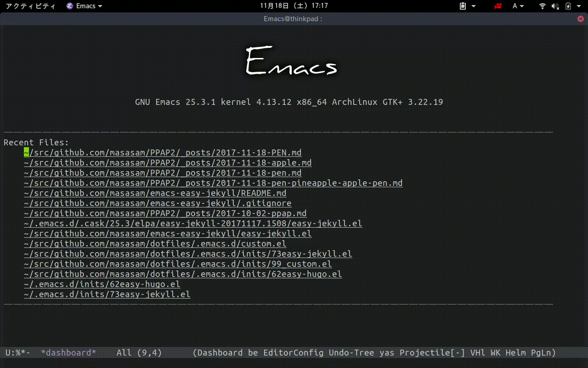588x368 pixels.
Task: Click the yas minor mode indicator
Action: (x=387, y=353)
